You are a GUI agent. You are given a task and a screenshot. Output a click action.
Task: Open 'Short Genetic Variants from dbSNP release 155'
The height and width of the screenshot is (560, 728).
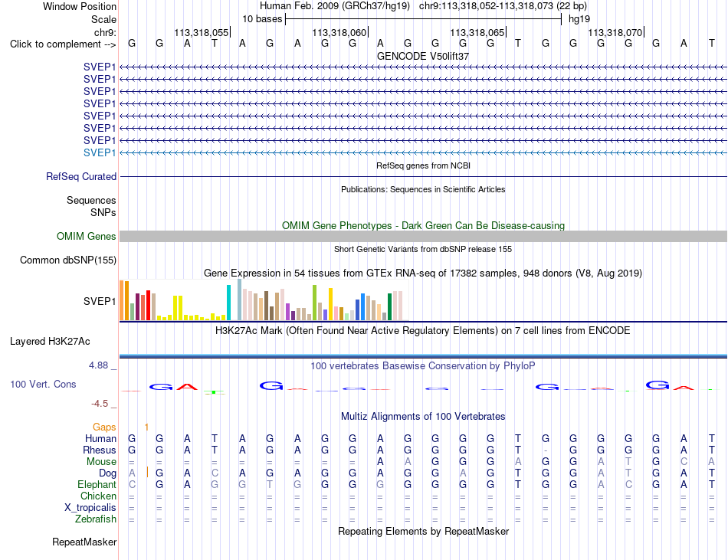[x=423, y=249]
